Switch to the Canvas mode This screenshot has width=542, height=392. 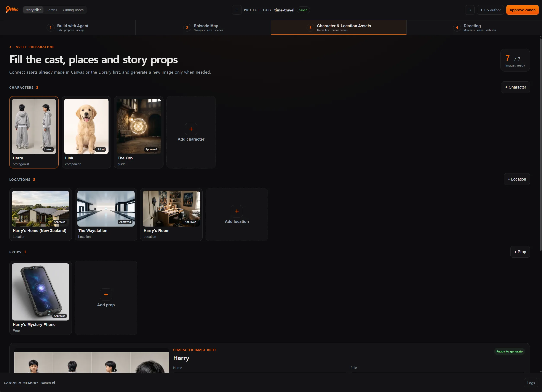(52, 10)
